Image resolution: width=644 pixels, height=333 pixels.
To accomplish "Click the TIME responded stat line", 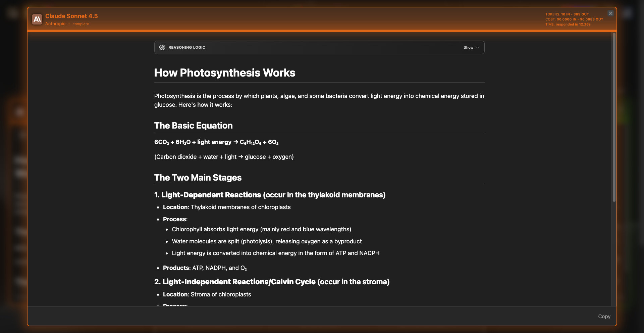I will 568,25.
